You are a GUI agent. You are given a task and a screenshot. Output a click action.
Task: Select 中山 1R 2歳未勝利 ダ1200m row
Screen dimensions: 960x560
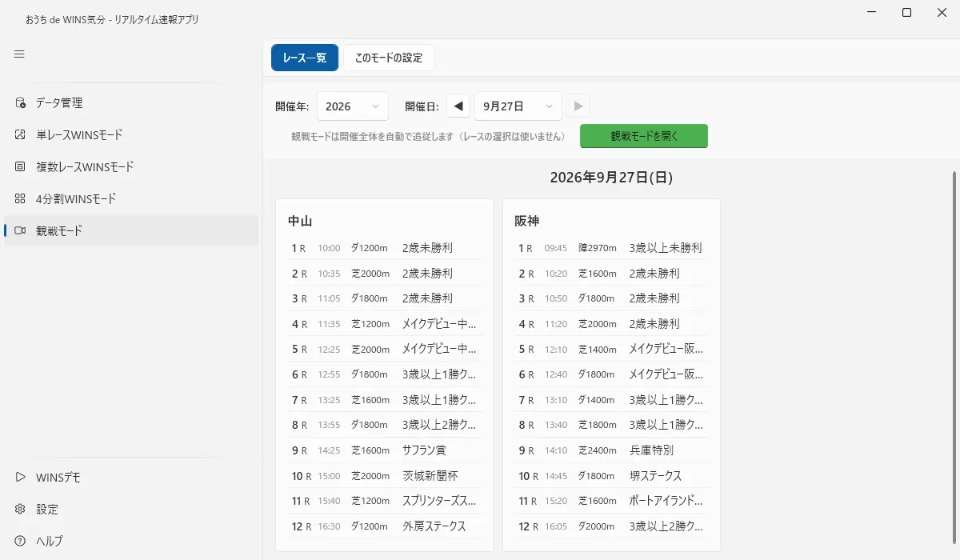pos(385,248)
